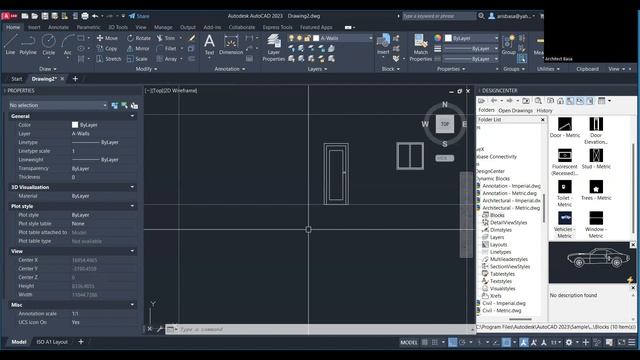Toggle the highlighted ortho mode button
The width and height of the screenshot is (640, 360).
(453, 342)
